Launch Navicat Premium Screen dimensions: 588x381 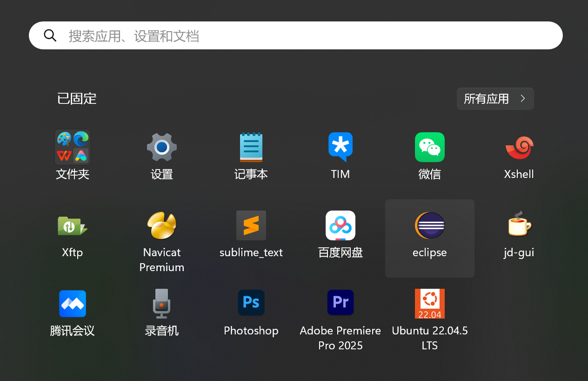[162, 225]
